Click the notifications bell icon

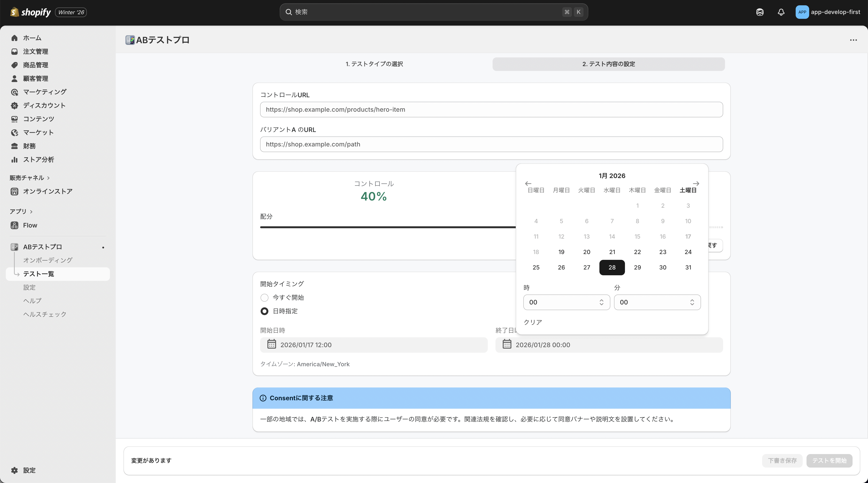tap(781, 12)
